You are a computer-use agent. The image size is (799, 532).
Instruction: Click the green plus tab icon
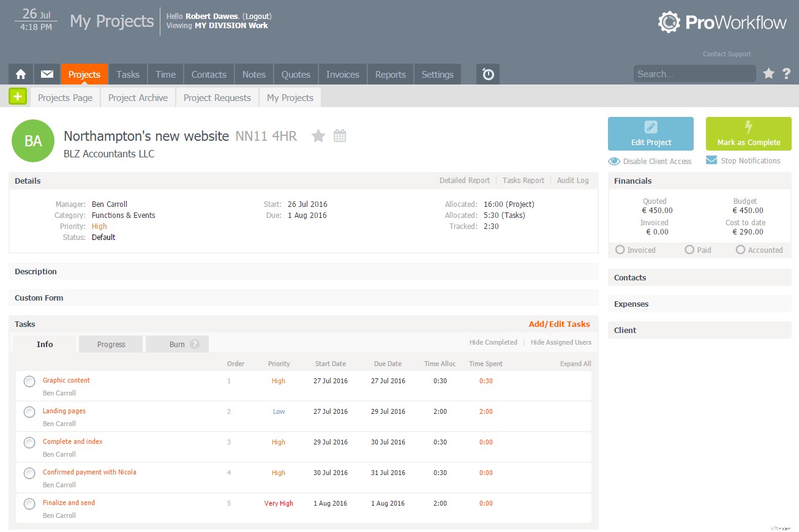tap(18, 96)
